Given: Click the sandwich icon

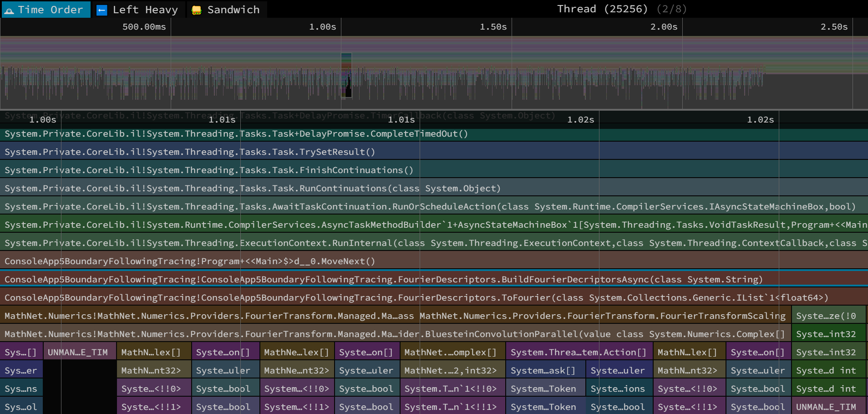Looking at the screenshot, I should [197, 10].
